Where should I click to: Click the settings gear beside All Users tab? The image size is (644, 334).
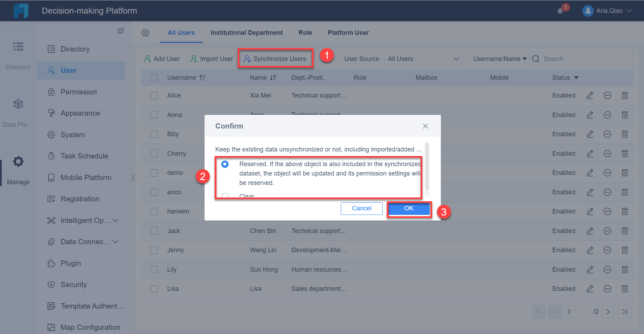145,32
